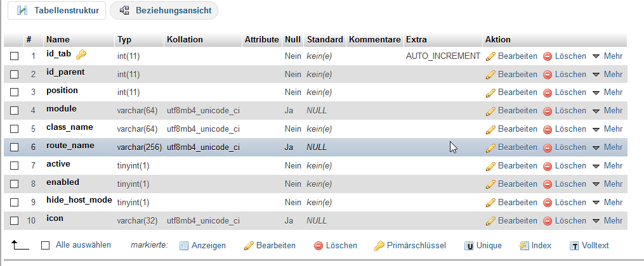Image resolution: width=644 pixels, height=266 pixels.
Task: Click the red delete icon in the bottom bar
Action: click(x=319, y=246)
